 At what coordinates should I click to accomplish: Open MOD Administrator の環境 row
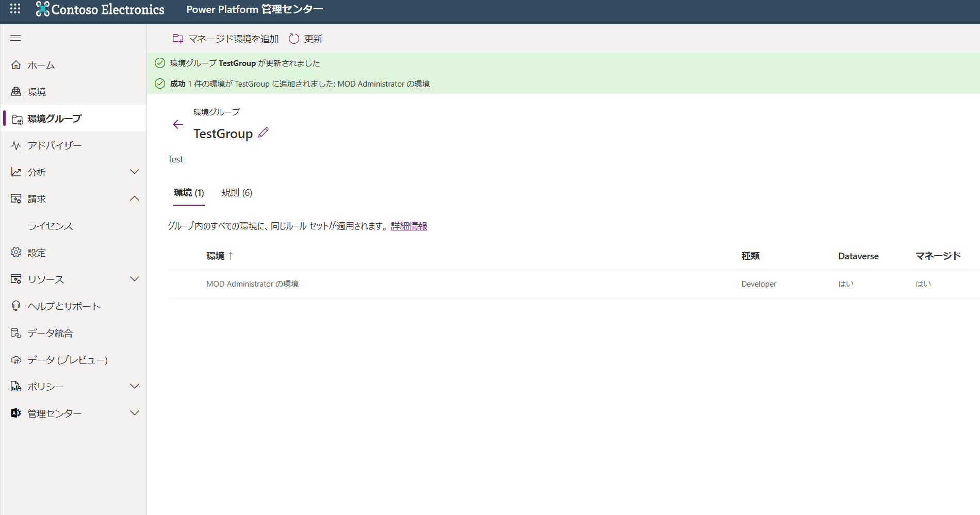(x=574, y=284)
